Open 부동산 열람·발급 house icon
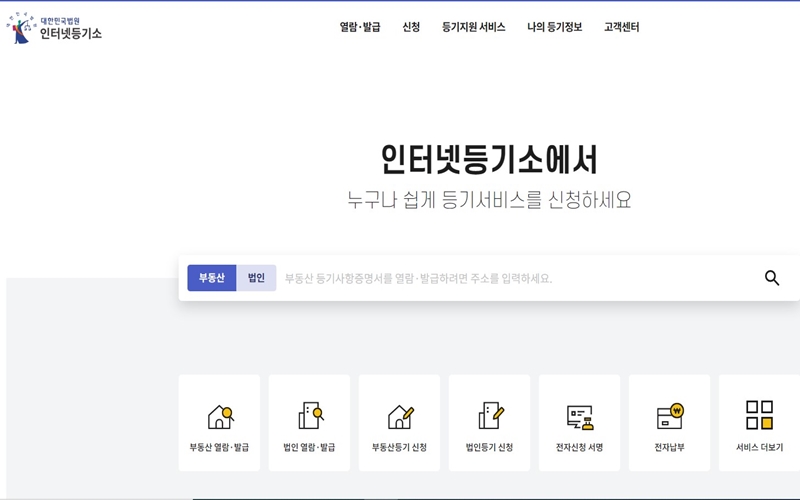 pos(220,417)
